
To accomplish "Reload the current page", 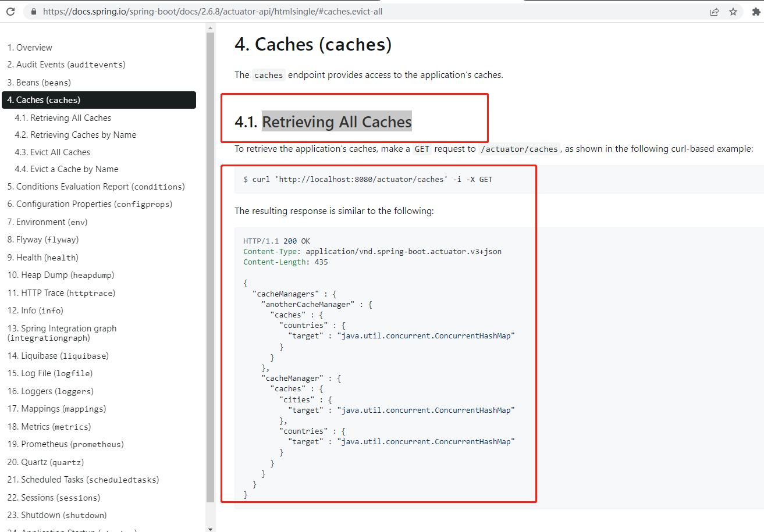I will pyautogui.click(x=10, y=11).
